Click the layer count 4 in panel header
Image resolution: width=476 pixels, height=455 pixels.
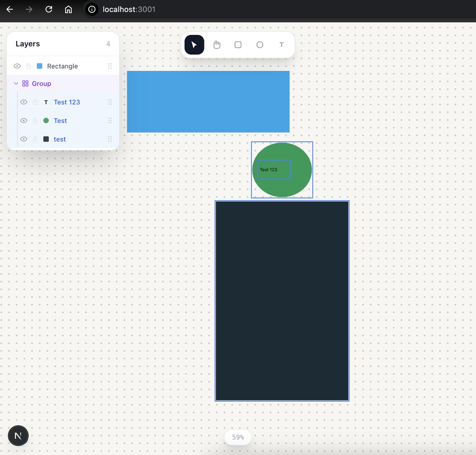[x=108, y=44]
